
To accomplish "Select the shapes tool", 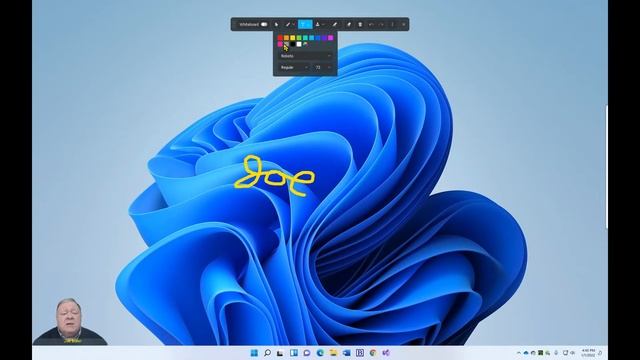I will tap(318, 24).
